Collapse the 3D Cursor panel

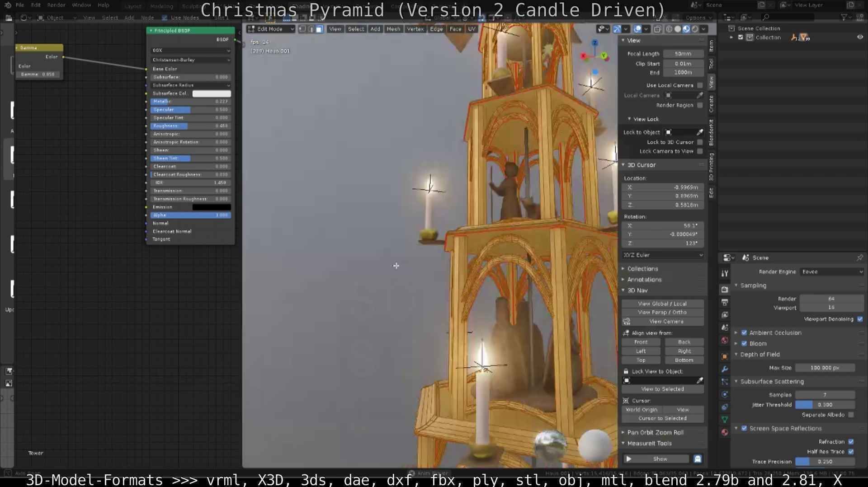click(x=641, y=165)
